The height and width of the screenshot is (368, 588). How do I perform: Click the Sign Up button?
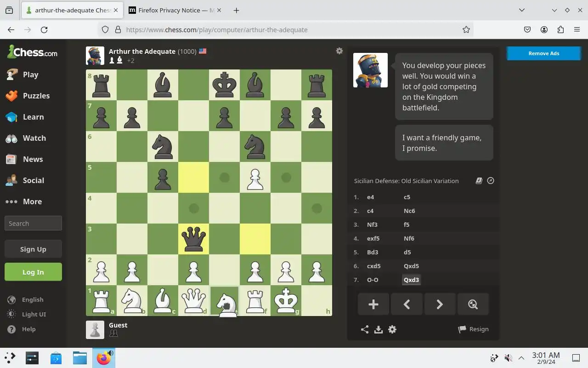click(33, 249)
